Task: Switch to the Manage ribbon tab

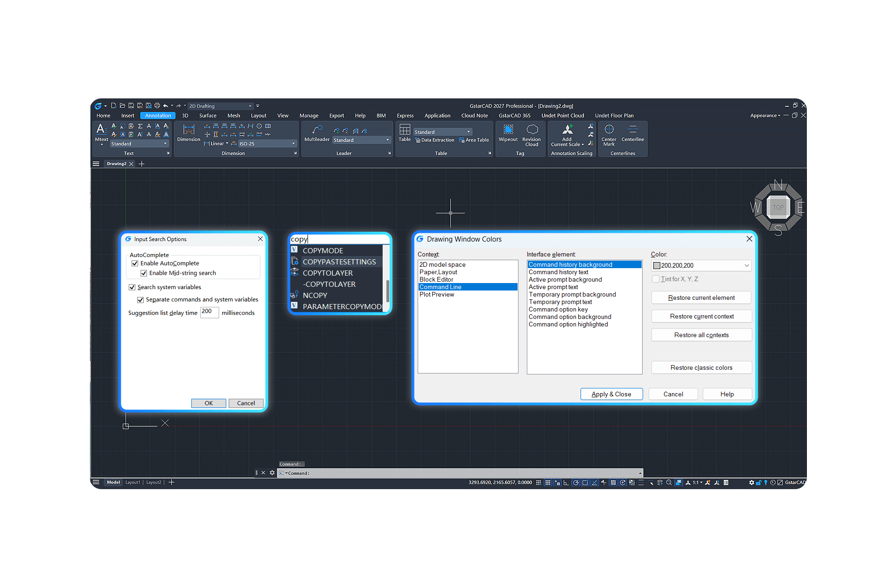Action: (x=309, y=116)
